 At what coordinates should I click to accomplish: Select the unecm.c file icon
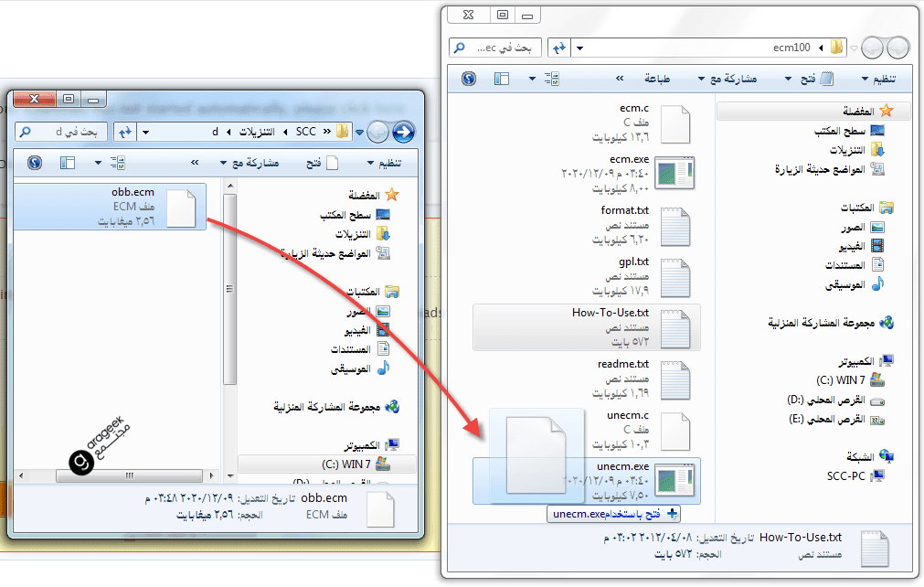click(x=675, y=432)
